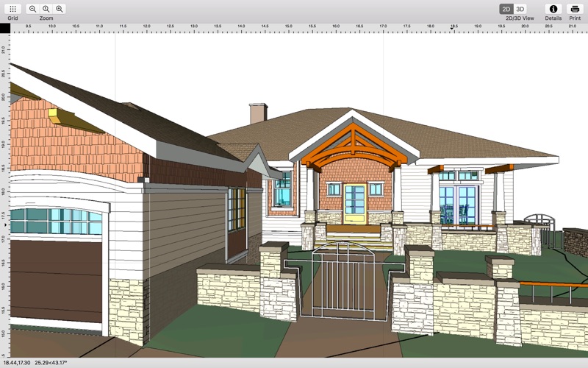Select the arched garage window
588x368 pixels.
click(x=56, y=222)
